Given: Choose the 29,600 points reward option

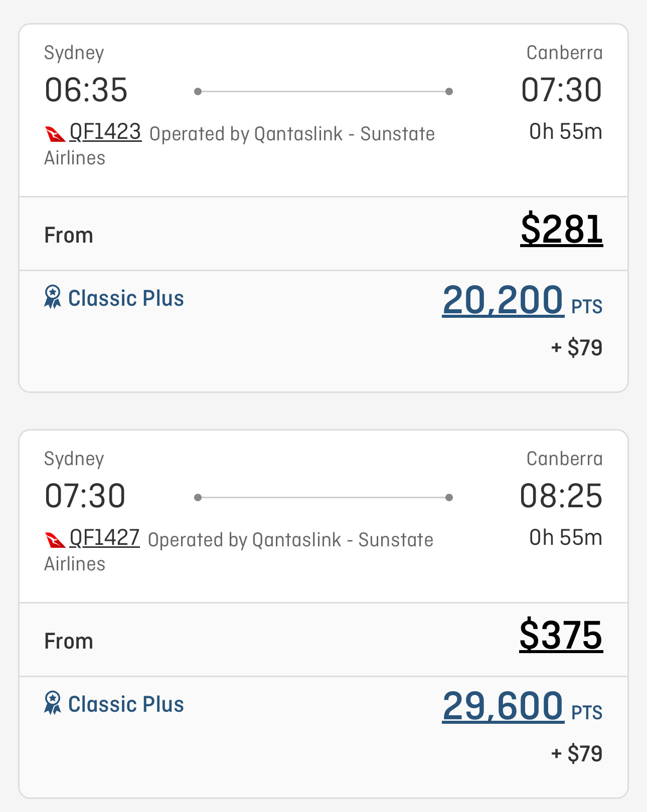Looking at the screenshot, I should pos(503,706).
